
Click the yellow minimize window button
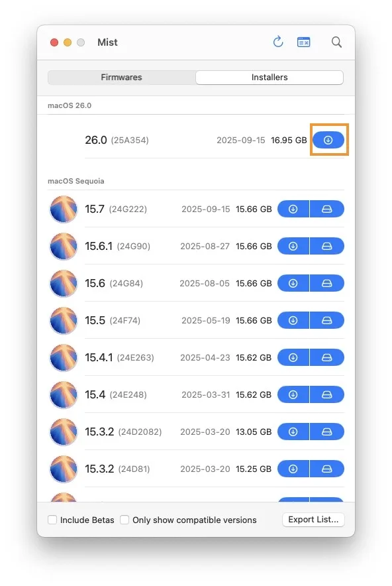click(x=68, y=42)
